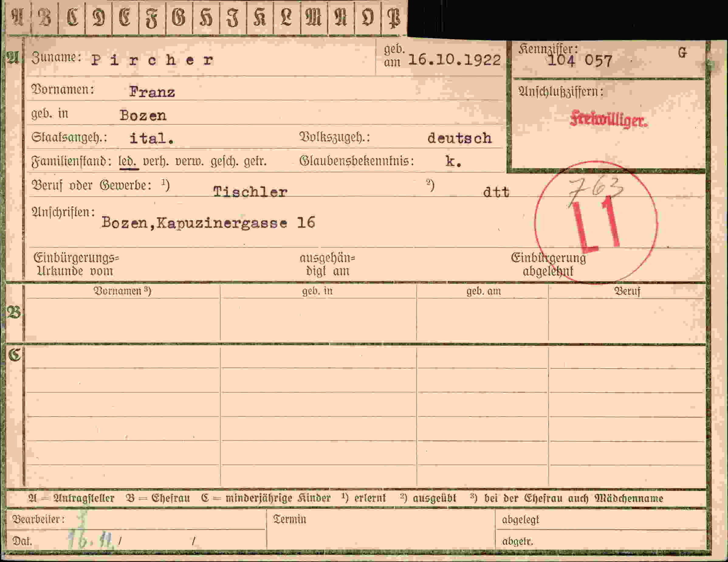Click the alphabet tab letter L
728x562 pixels.
pyautogui.click(x=287, y=17)
